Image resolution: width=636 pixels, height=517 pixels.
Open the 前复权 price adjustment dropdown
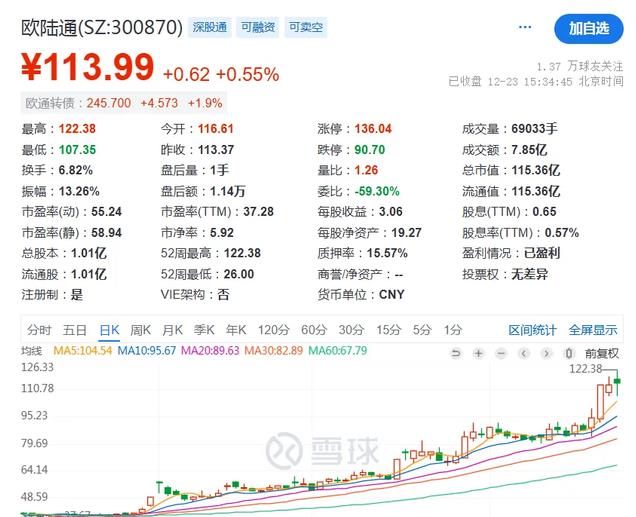click(x=602, y=354)
